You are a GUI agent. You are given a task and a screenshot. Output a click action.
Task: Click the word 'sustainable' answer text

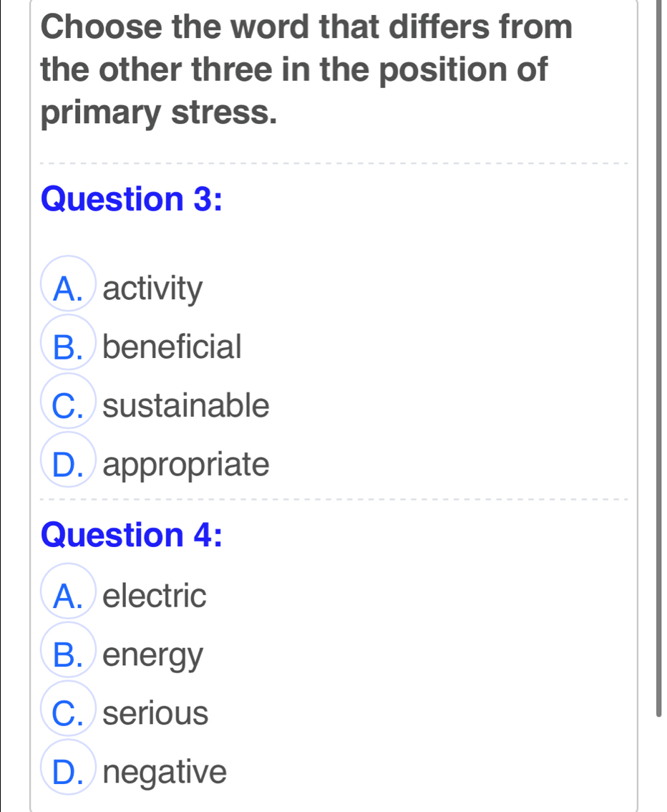187,407
